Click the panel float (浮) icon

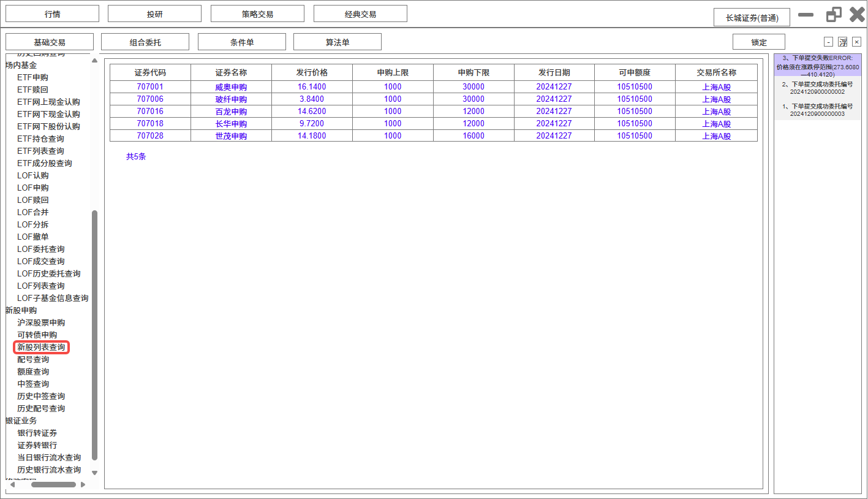pyautogui.click(x=843, y=42)
